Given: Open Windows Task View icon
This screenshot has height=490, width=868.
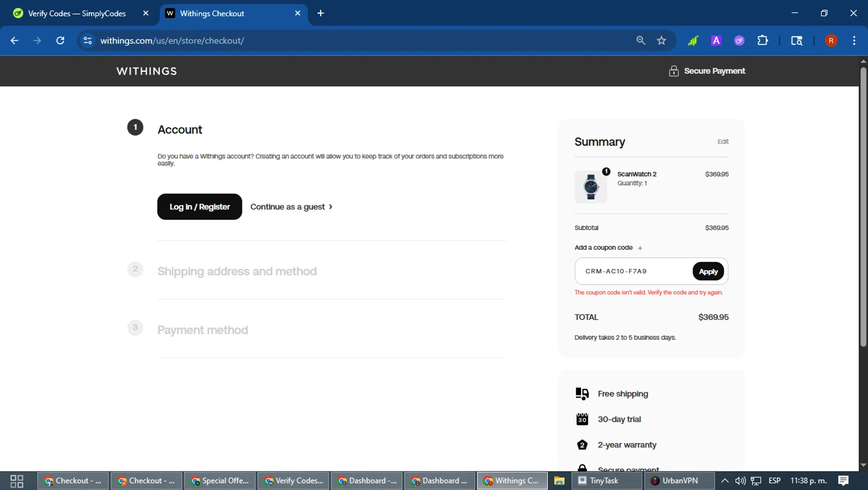Looking at the screenshot, I should [x=17, y=481].
